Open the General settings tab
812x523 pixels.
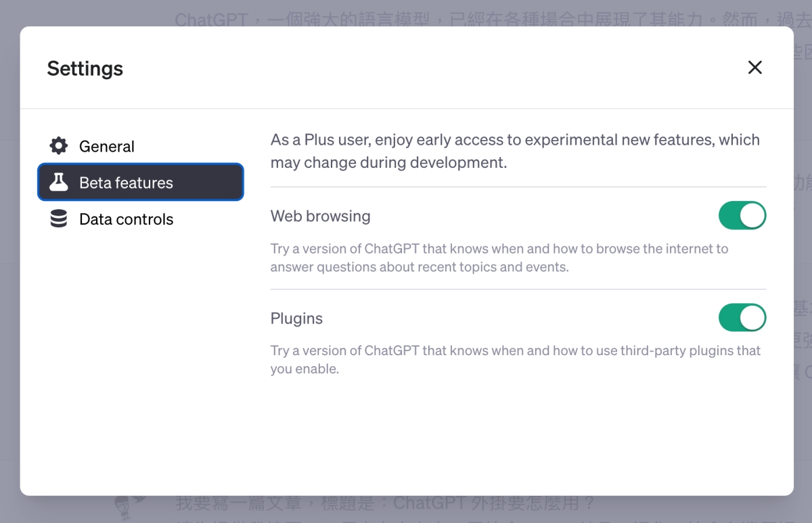click(106, 146)
